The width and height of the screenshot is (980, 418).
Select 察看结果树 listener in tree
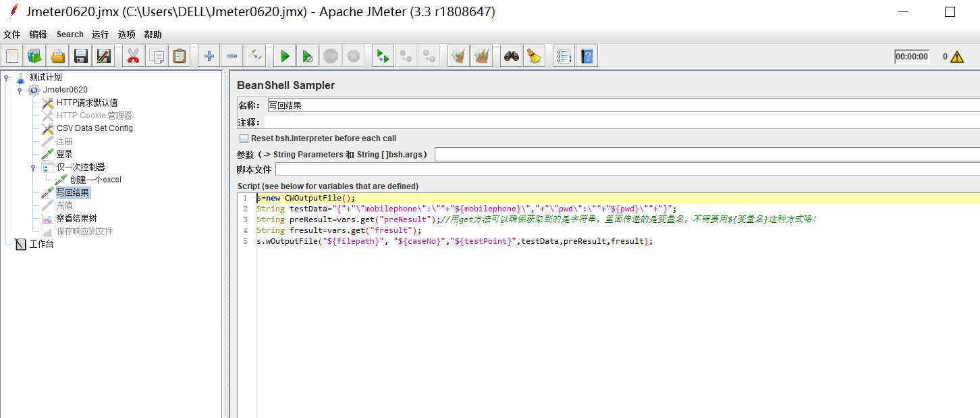[76, 218]
